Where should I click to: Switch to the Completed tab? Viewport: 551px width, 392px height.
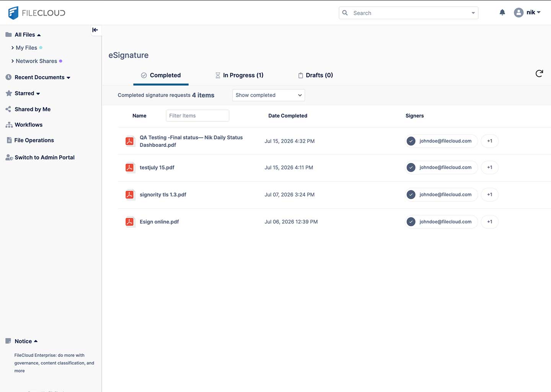(x=161, y=75)
